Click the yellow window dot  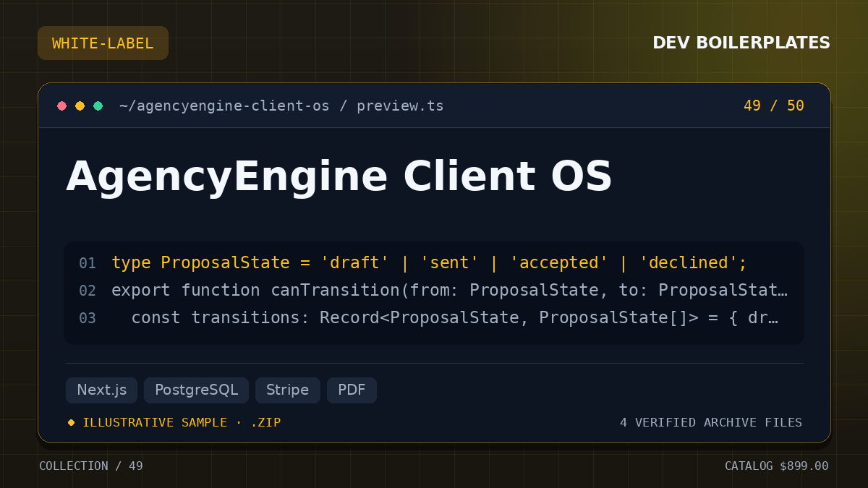point(80,106)
